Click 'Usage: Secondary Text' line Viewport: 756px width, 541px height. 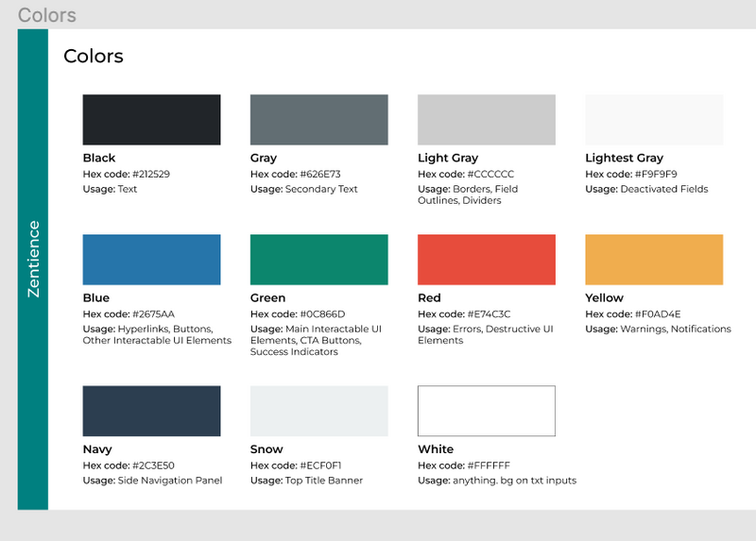[x=303, y=189]
